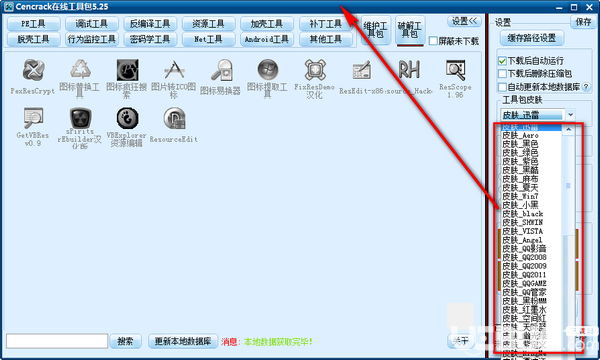Click the 关于 about button
Viewport: 600px width, 360px height.
click(x=460, y=341)
